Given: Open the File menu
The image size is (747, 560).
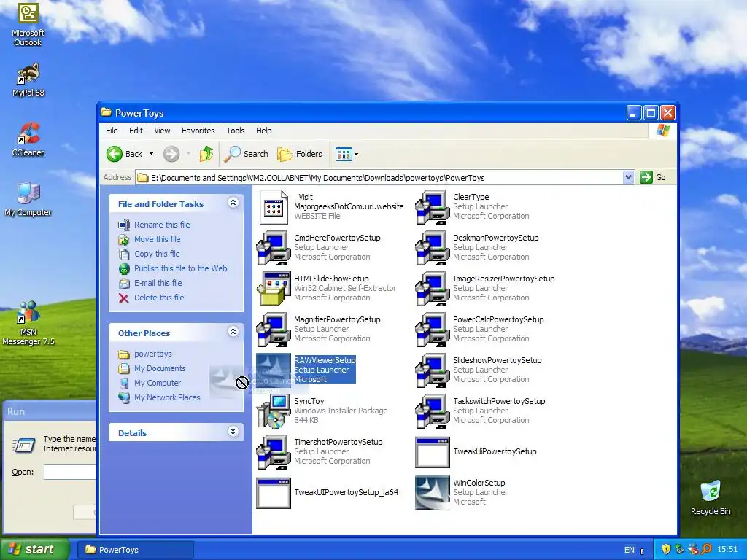Looking at the screenshot, I should click(x=112, y=131).
